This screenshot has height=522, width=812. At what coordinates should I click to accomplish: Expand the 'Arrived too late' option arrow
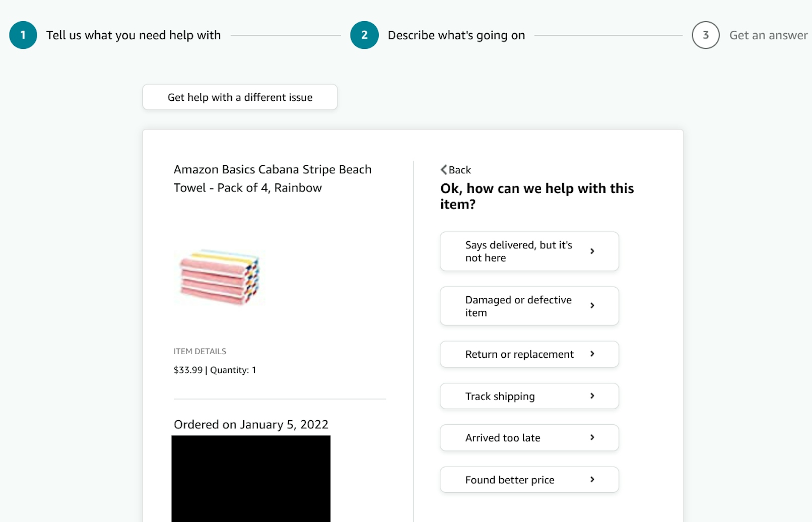pos(593,438)
